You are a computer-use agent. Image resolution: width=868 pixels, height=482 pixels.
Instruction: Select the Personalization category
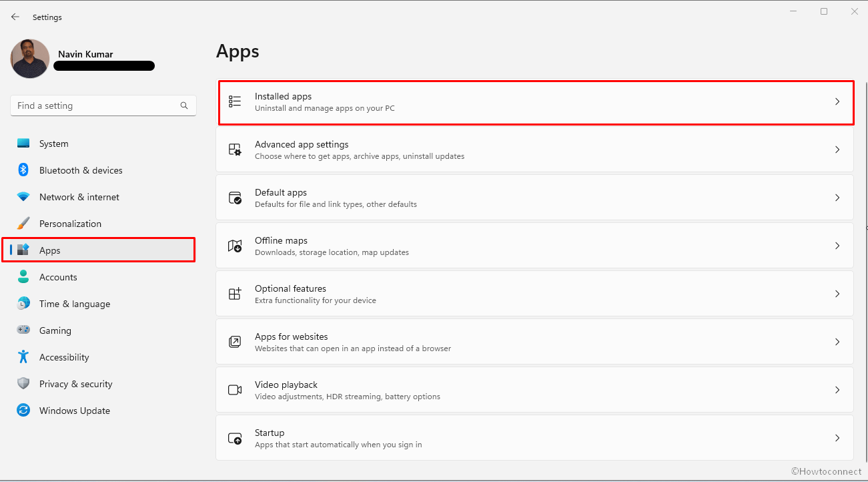tap(103, 224)
